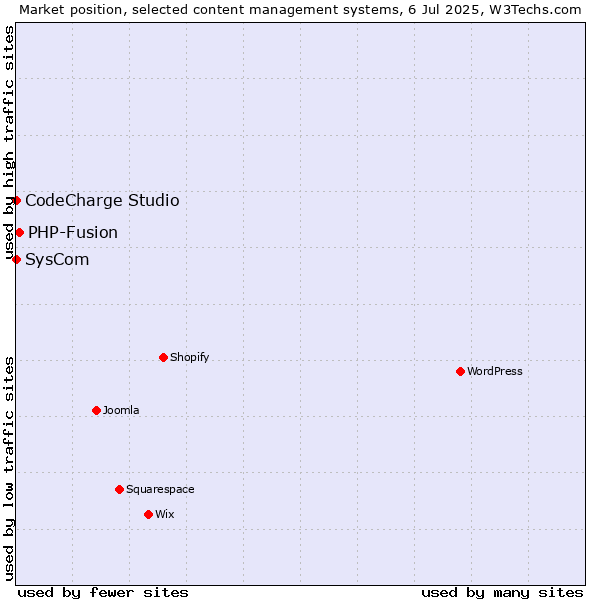This screenshot has width=600, height=600.
Task: Click the Squarespace red data point
Action: (119, 489)
